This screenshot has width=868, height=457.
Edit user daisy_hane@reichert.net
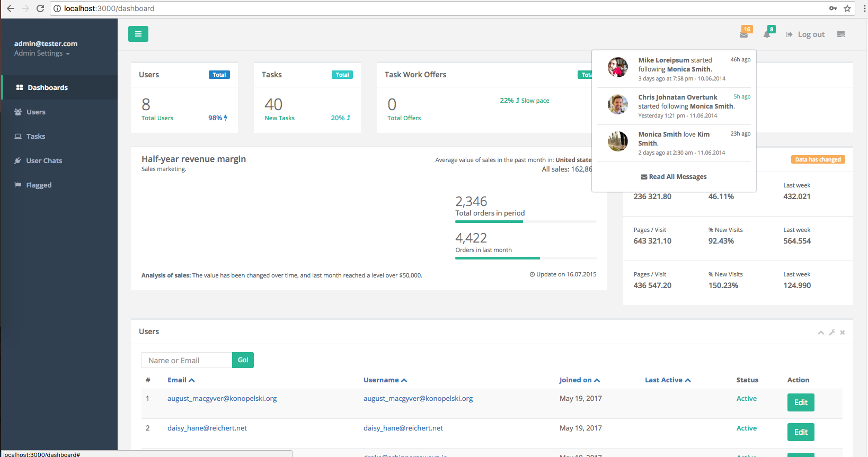[x=801, y=432]
